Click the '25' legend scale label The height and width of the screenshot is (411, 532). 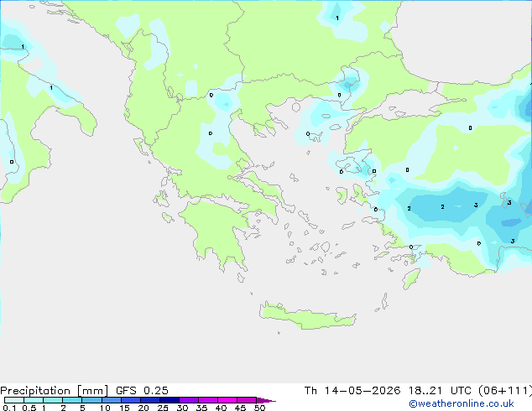[163, 408]
